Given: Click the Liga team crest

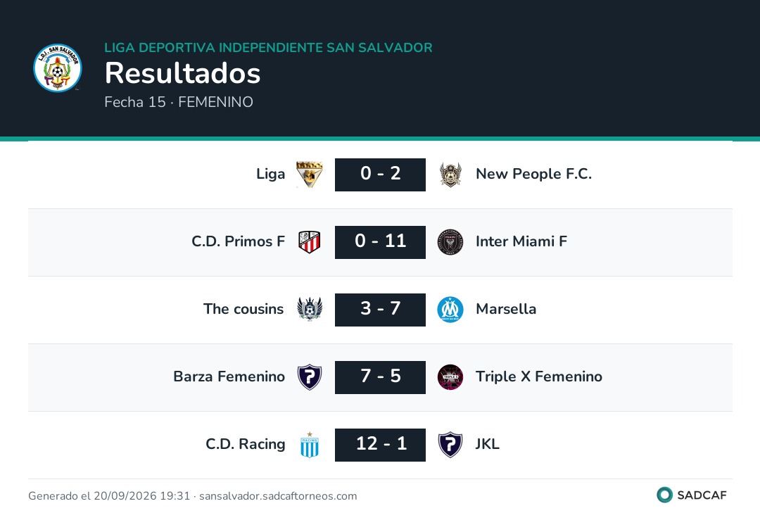Looking at the screenshot, I should coord(309,175).
